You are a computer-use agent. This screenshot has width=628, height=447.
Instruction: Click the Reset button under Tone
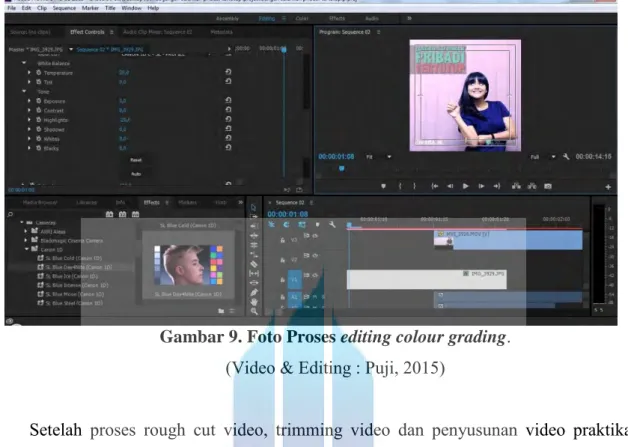136,160
